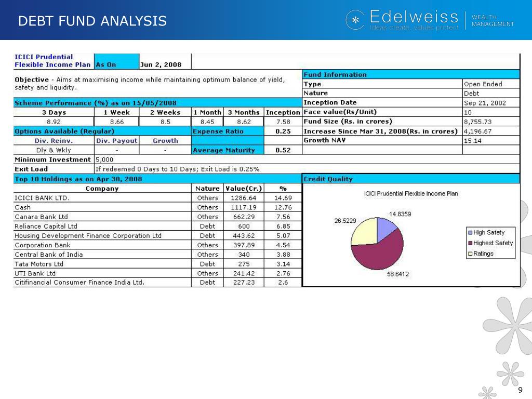Select the Central Bank of India row
The image size is (532, 399).
click(157, 255)
